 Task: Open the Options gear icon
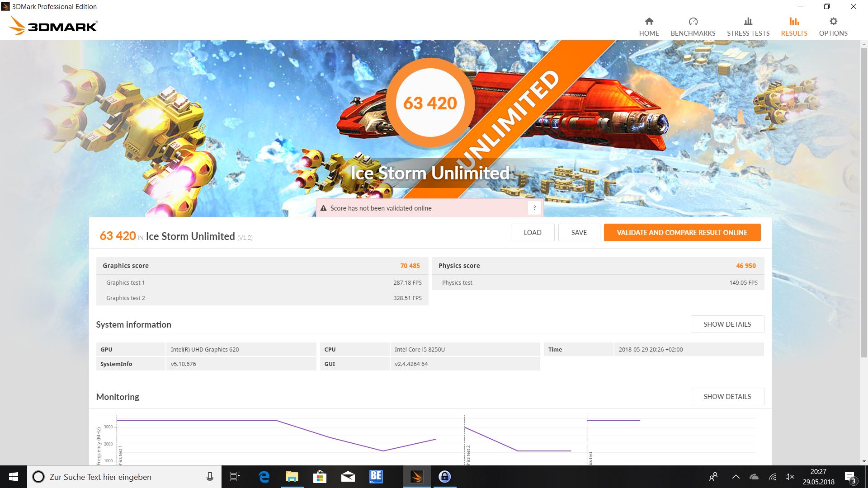coord(833,21)
